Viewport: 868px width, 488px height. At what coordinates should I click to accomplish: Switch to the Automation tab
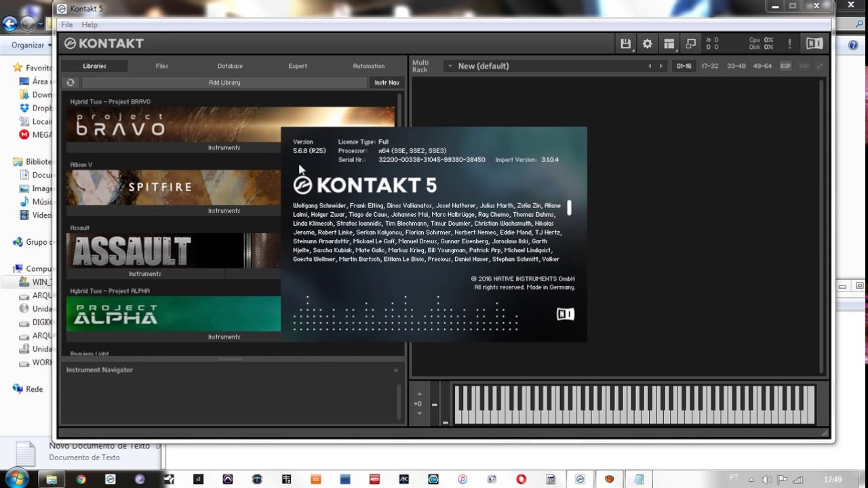click(x=368, y=66)
